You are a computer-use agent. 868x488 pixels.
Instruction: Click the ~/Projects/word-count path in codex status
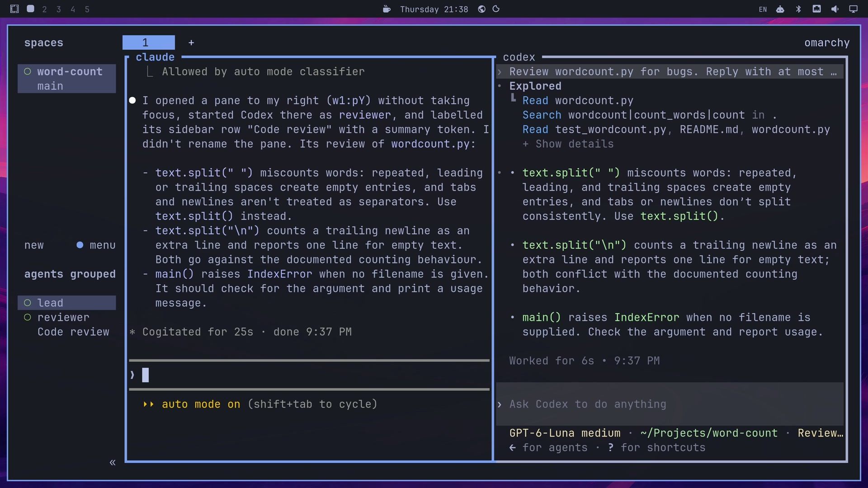(709, 433)
